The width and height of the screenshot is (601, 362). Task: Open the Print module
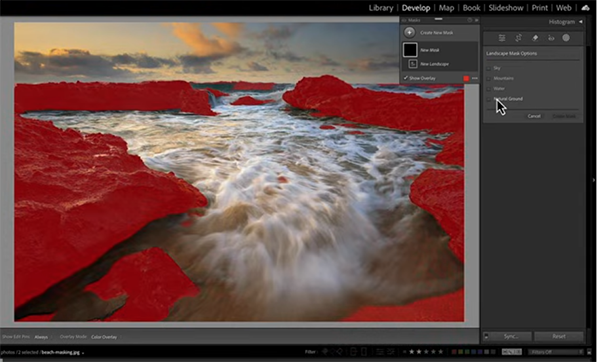(540, 8)
